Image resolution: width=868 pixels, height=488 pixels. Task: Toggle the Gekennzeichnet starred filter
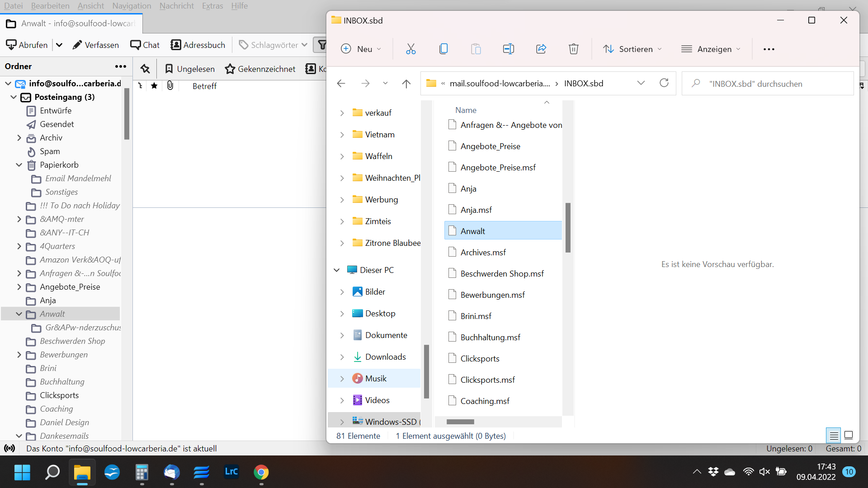(260, 69)
